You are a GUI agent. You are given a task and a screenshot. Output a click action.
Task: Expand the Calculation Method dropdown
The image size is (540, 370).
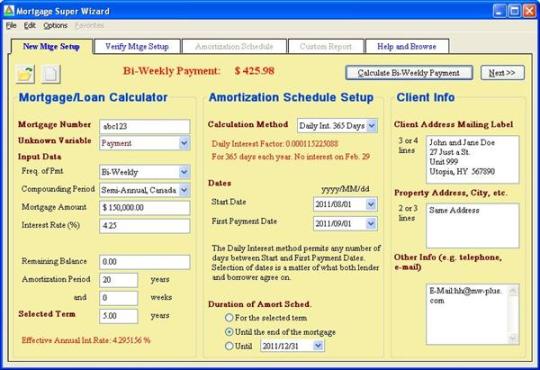coord(372,126)
